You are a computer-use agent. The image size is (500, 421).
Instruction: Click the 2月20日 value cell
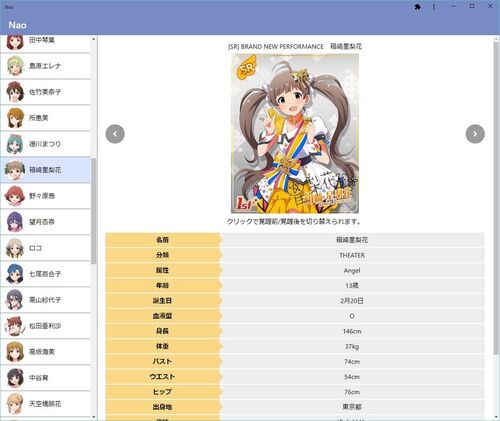pyautogui.click(x=352, y=301)
